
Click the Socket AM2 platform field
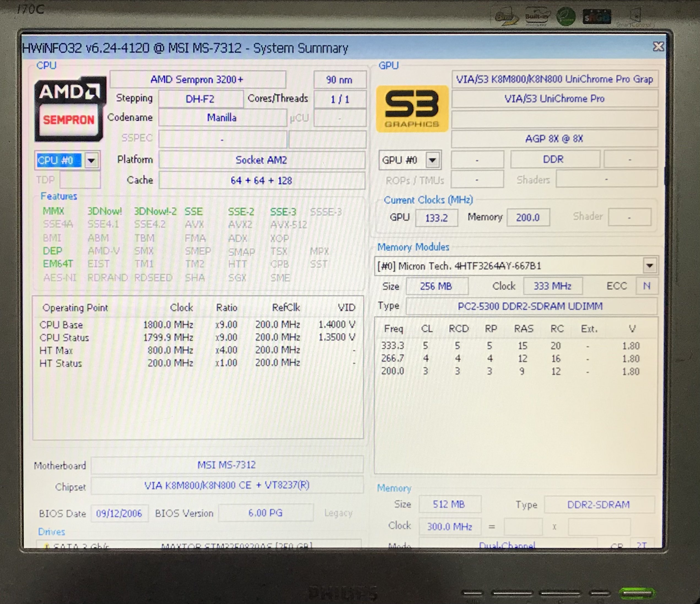262,160
